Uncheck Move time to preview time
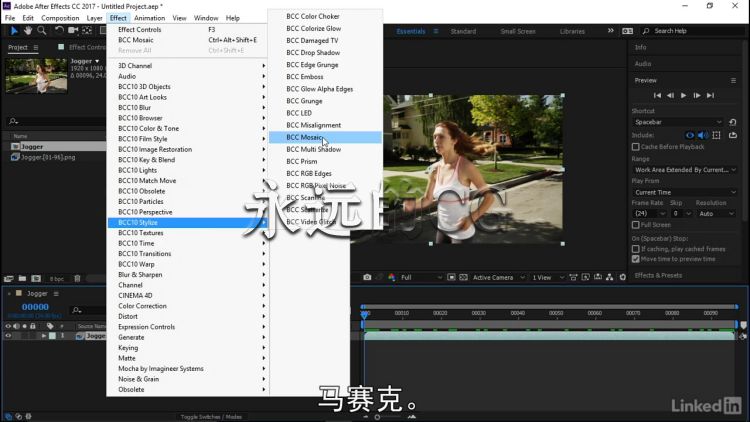 coord(636,259)
